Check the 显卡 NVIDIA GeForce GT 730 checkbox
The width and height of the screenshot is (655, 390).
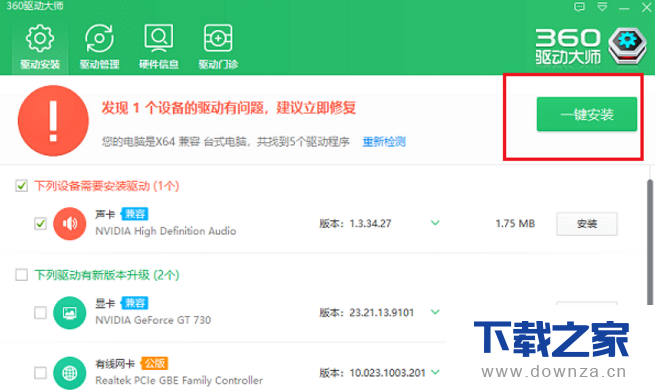(41, 312)
